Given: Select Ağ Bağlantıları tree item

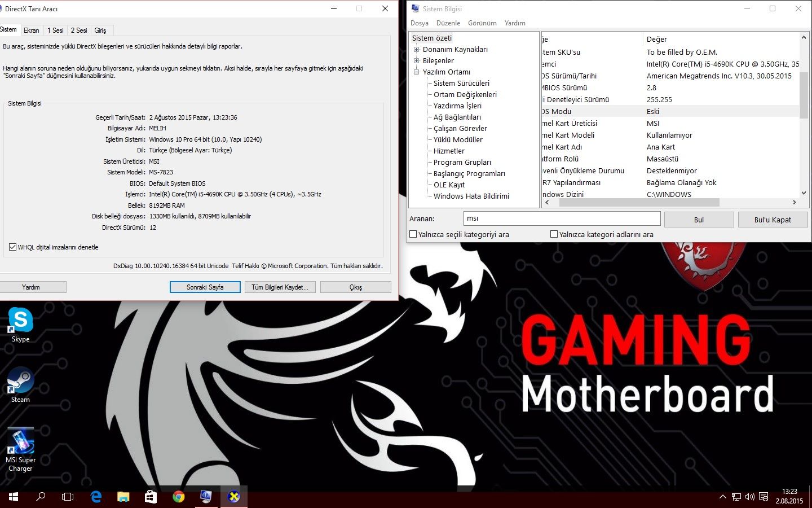Looking at the screenshot, I should pos(457,117).
